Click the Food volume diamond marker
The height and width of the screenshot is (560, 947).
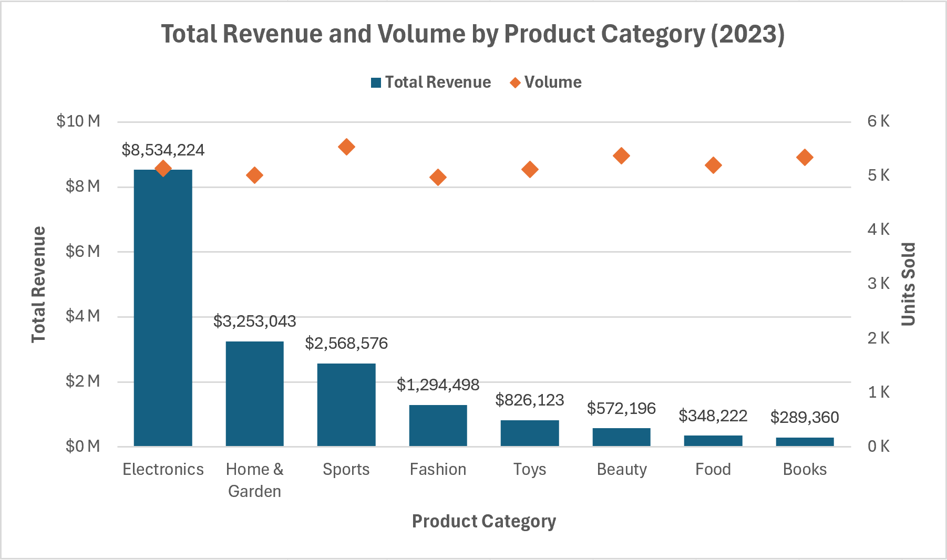pos(713,165)
